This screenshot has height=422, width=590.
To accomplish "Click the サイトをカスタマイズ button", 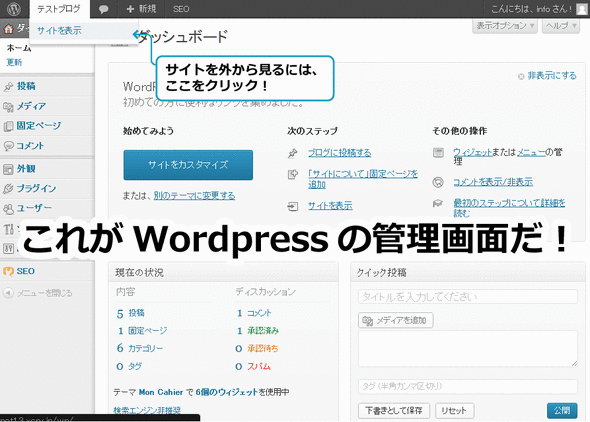I will (188, 165).
